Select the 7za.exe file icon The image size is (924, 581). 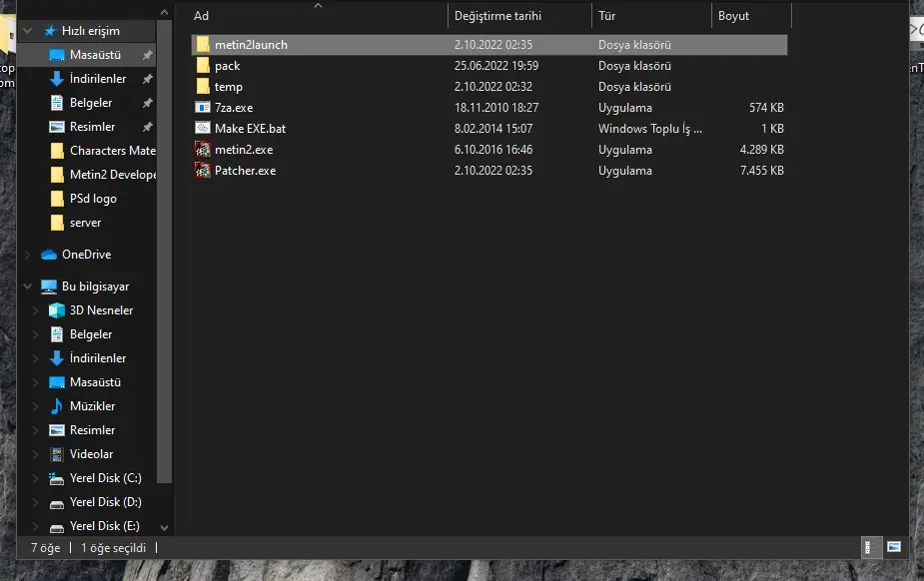coord(203,108)
